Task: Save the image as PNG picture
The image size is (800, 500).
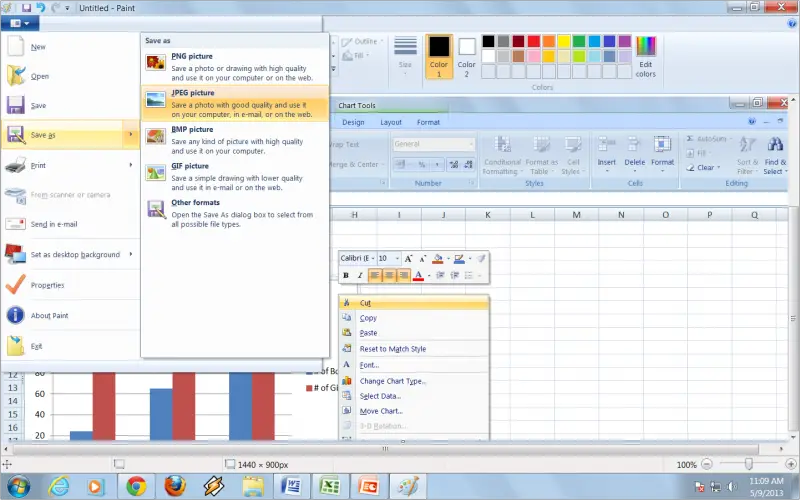Action: pyautogui.click(x=235, y=67)
